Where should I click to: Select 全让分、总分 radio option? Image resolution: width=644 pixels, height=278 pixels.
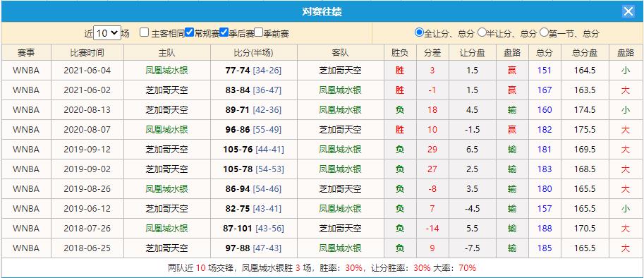[x=419, y=32]
